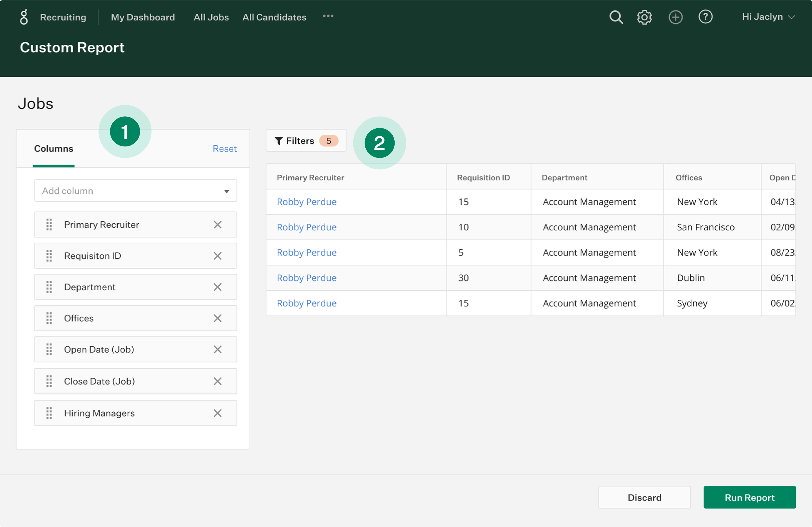This screenshot has height=527, width=812.
Task: Open the help question mark icon
Action: 705,17
